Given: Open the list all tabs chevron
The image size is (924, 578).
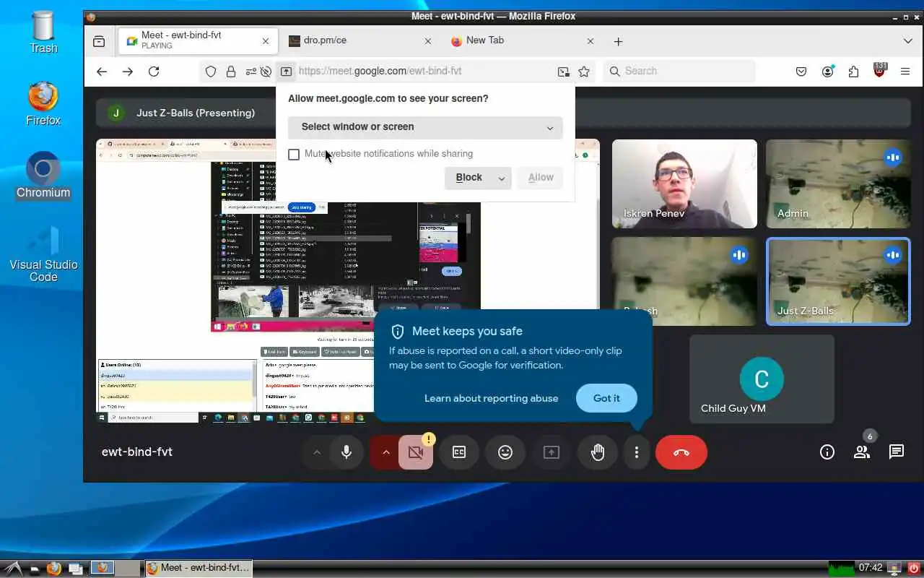Looking at the screenshot, I should coord(908,41).
